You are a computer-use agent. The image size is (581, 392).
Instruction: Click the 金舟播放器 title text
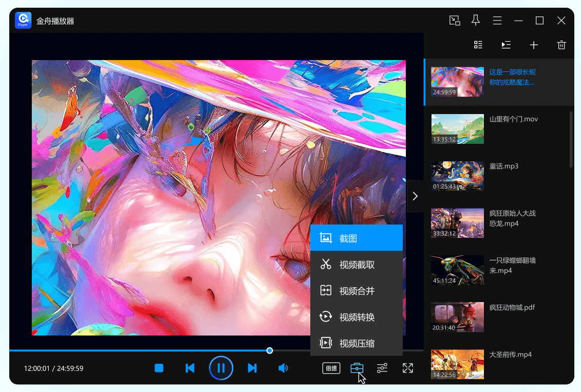click(55, 21)
